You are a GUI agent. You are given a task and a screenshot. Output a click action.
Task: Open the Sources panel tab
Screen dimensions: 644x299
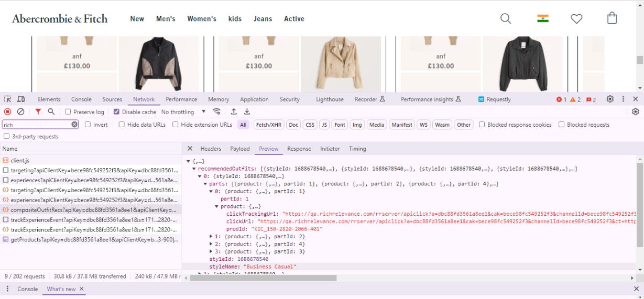[x=112, y=99]
